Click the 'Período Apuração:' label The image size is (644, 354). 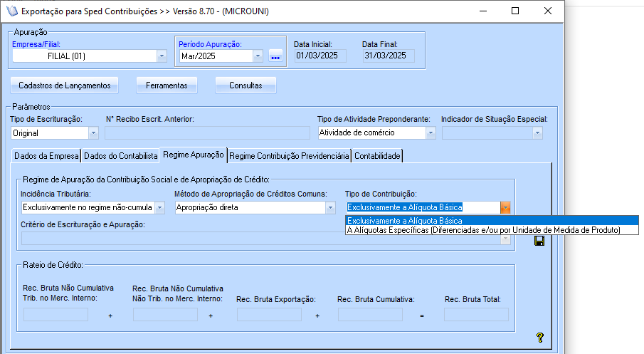pyautogui.click(x=211, y=44)
